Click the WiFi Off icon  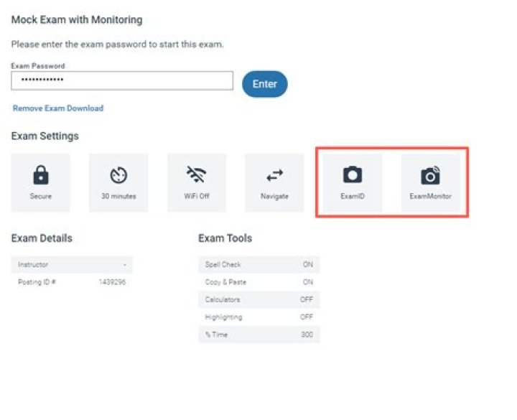point(196,175)
